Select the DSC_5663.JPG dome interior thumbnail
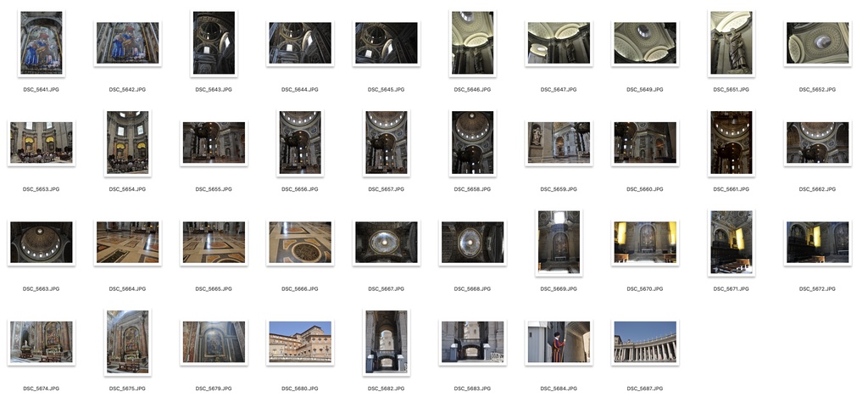Screen dimensions: 868x397 [42, 242]
